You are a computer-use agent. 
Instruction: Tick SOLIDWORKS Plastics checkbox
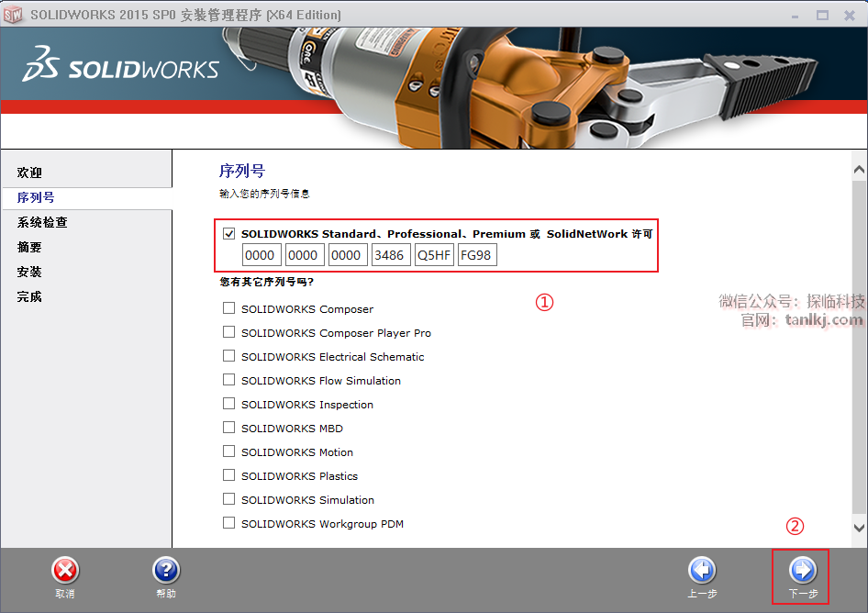point(228,475)
